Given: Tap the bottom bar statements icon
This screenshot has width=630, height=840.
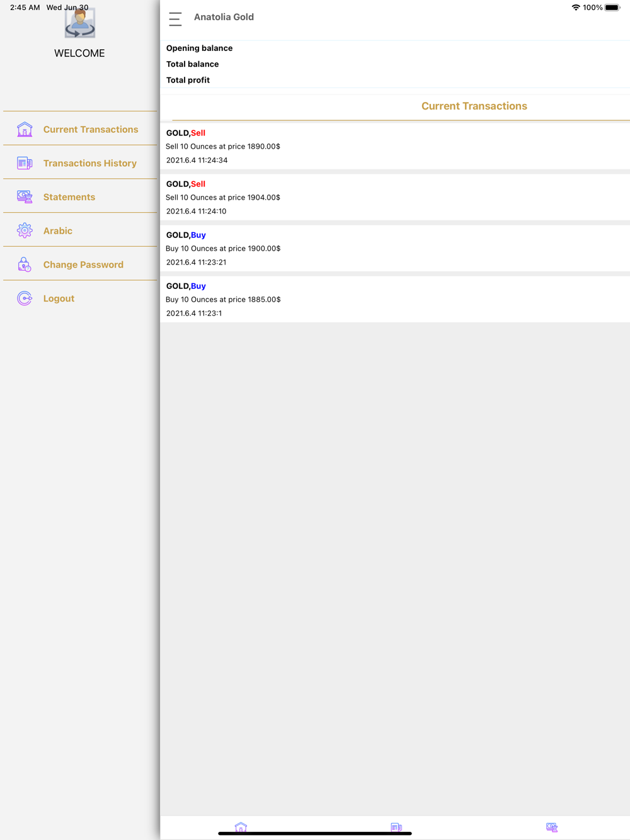Looking at the screenshot, I should pyautogui.click(x=552, y=827).
